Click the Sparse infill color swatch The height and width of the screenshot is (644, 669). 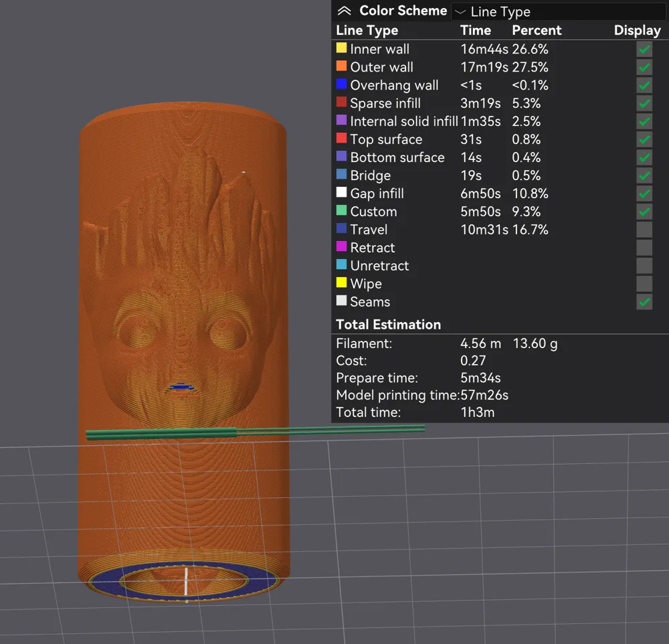click(x=341, y=103)
